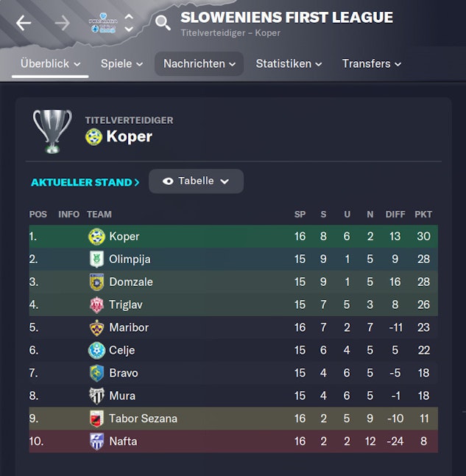This screenshot has height=476, width=466.
Task: Click the Celje club badge
Action: (x=96, y=350)
